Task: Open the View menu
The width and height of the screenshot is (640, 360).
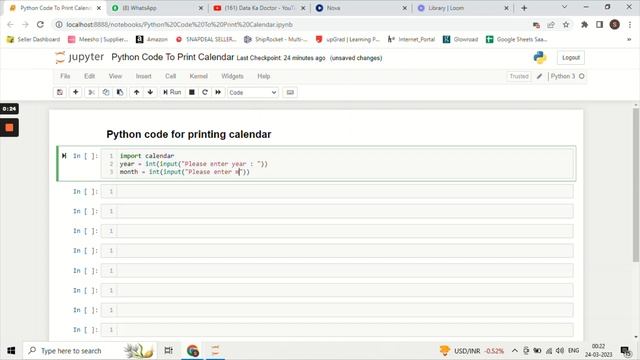Action: [115, 76]
